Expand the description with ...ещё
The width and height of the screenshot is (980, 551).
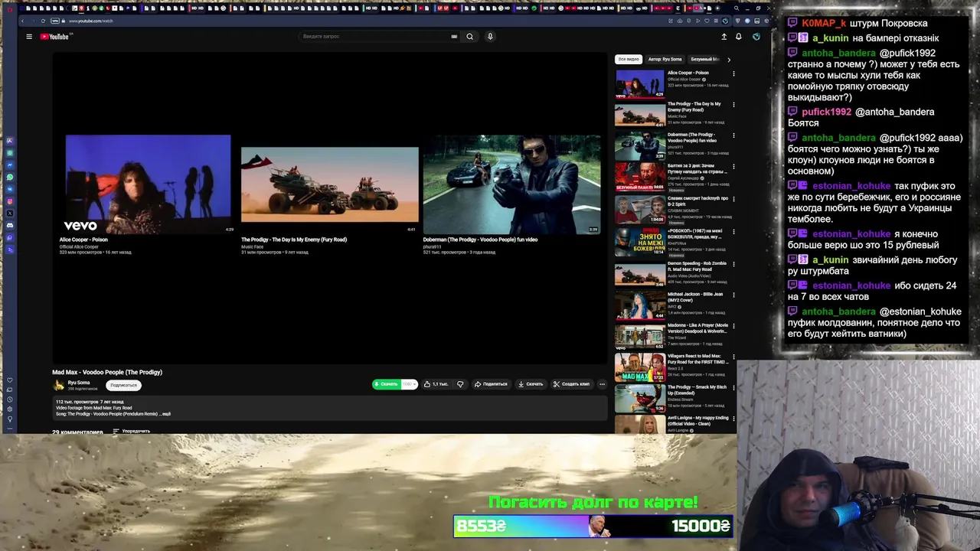point(163,414)
